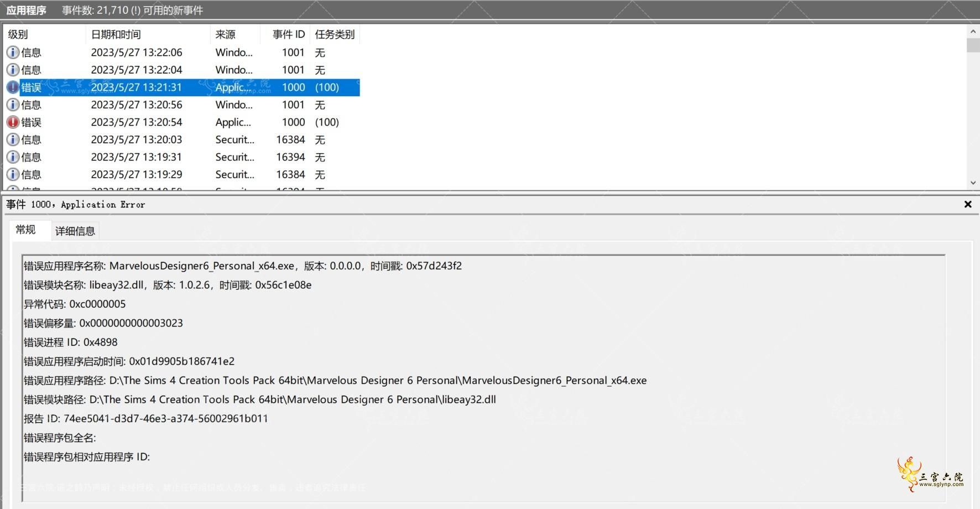Click the info icon of the 13:22:04 event

[x=13, y=70]
